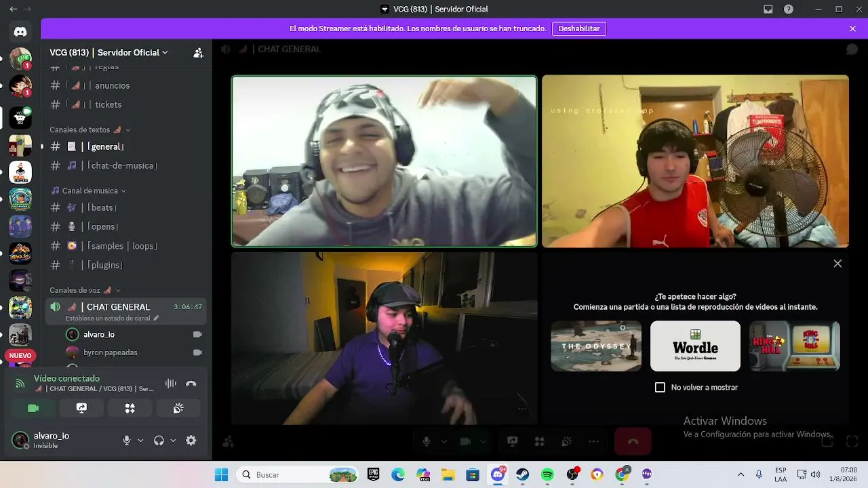
Task: Toggle camera in the call controls bar
Action: (465, 442)
